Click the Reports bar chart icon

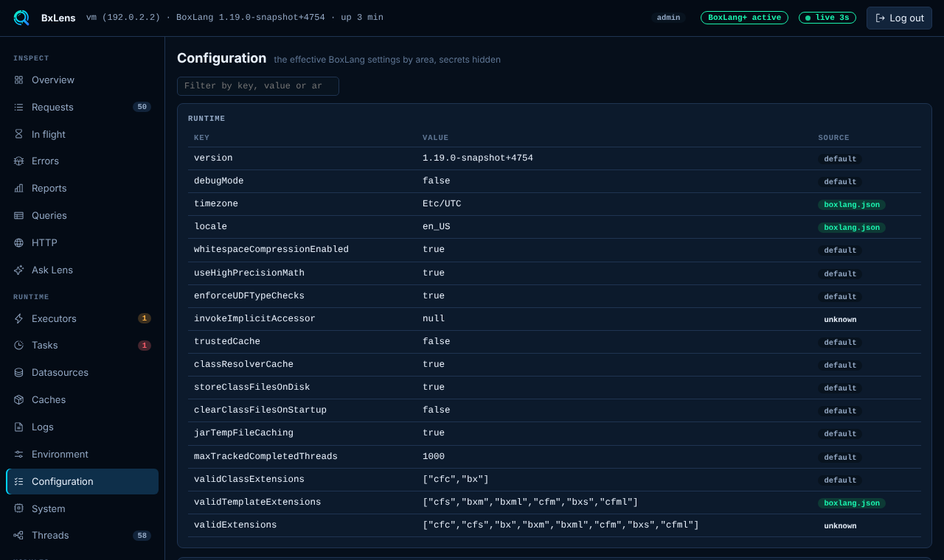18,188
